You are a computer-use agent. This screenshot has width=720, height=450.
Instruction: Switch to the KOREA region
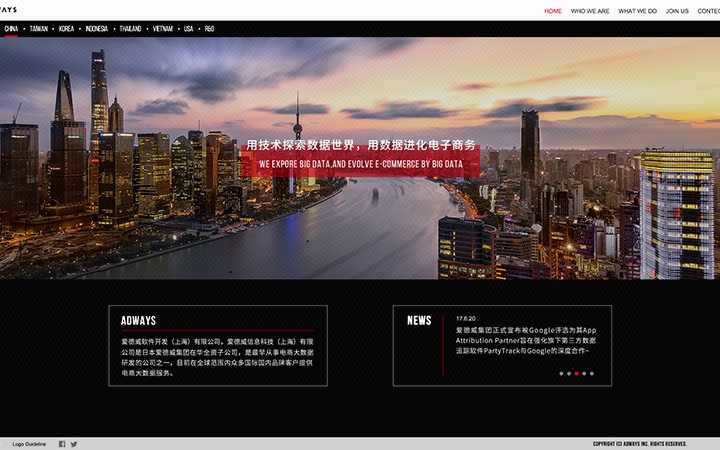pos(67,28)
